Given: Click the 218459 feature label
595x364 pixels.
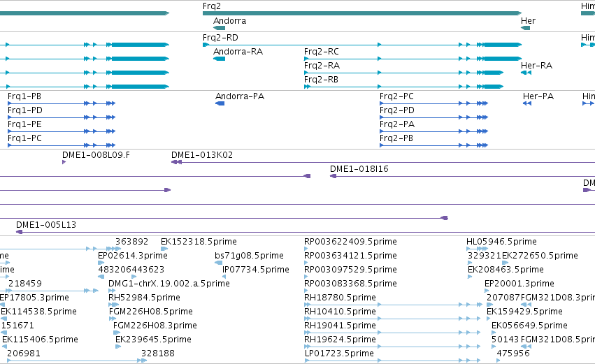Looking at the screenshot, I should [x=25, y=284].
